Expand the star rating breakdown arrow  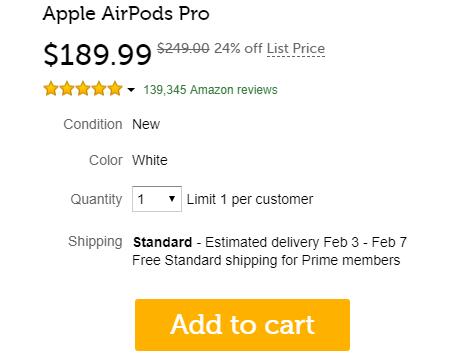click(x=131, y=90)
